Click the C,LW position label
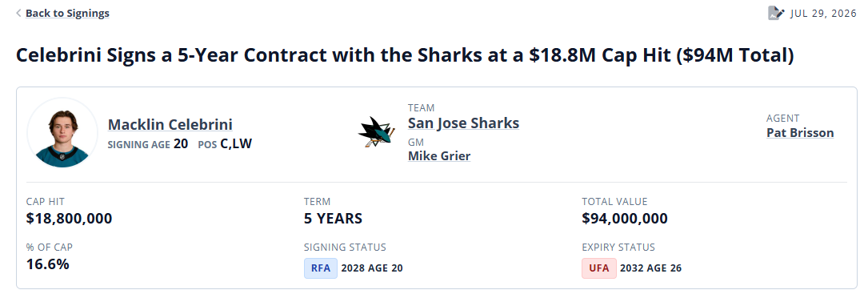 236,144
